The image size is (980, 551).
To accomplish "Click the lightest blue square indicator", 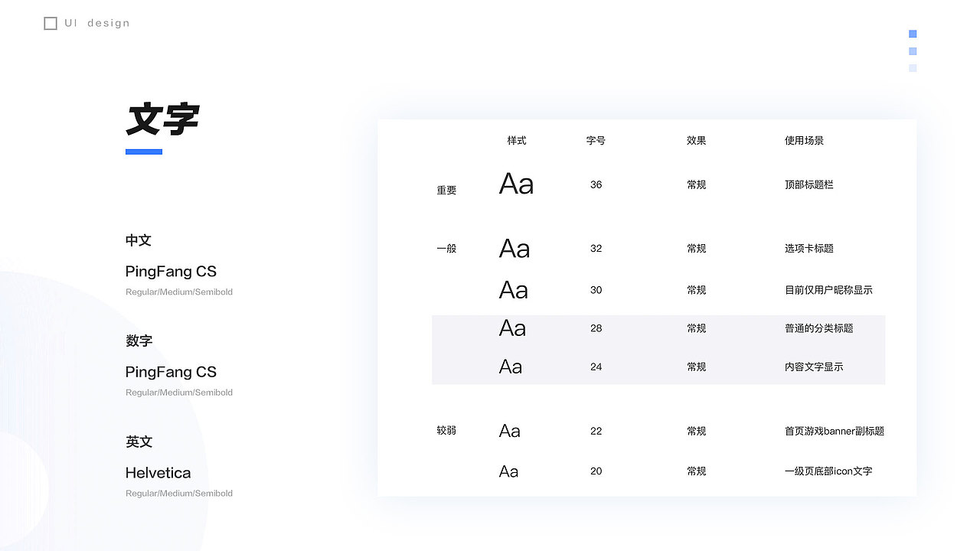I will tap(913, 68).
